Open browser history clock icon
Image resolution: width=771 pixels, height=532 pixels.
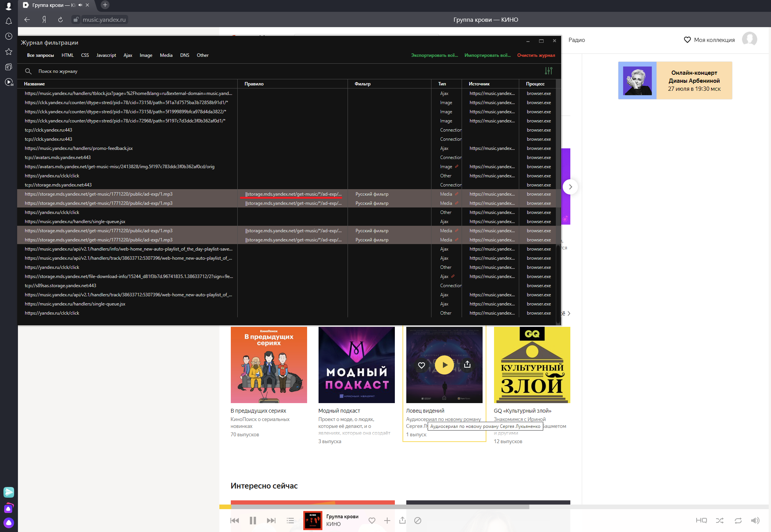coord(8,37)
